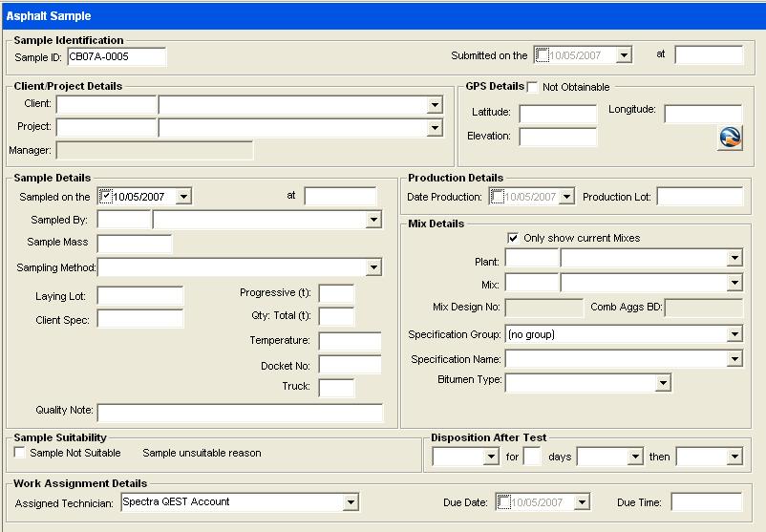Click the Due Time input box
Viewport: 766px width, 532px height.
pos(706,502)
